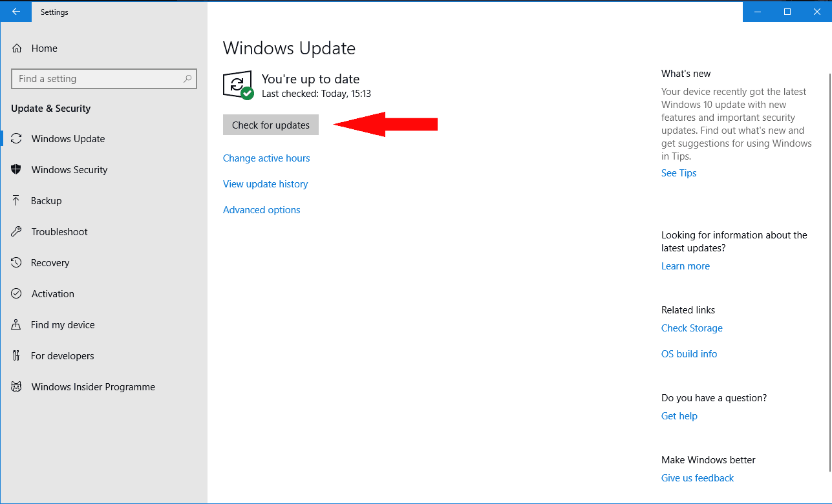Select Find my device
Viewport: 832px width, 504px height.
[x=104, y=325]
